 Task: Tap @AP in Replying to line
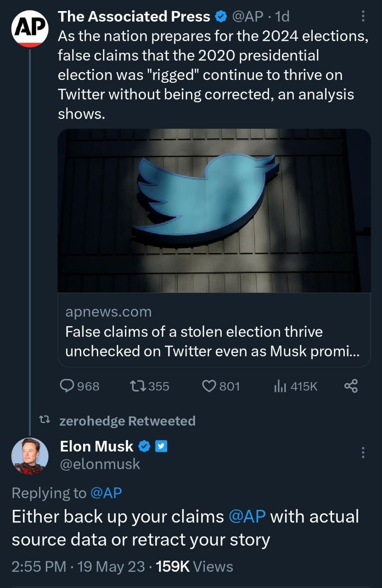coord(107,493)
